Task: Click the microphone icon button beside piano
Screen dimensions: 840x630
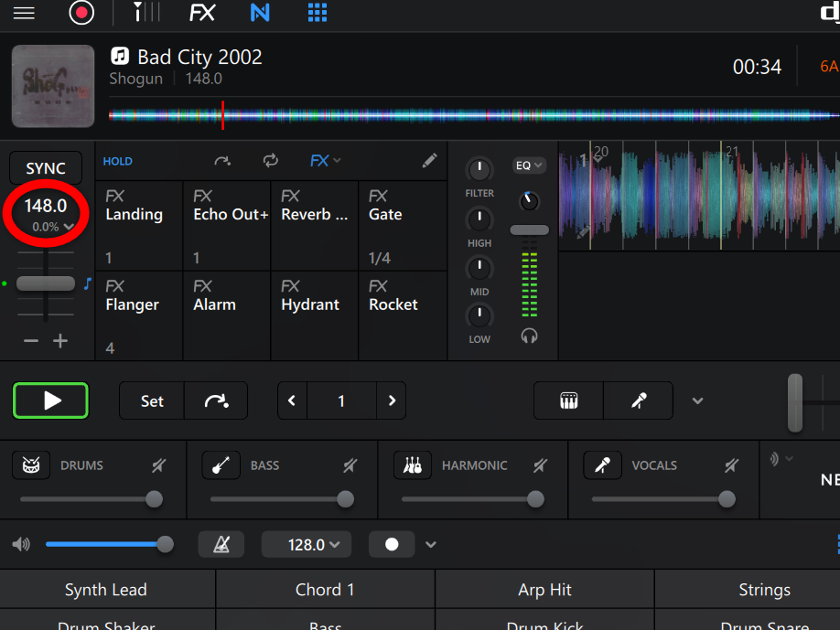Action: (x=639, y=400)
